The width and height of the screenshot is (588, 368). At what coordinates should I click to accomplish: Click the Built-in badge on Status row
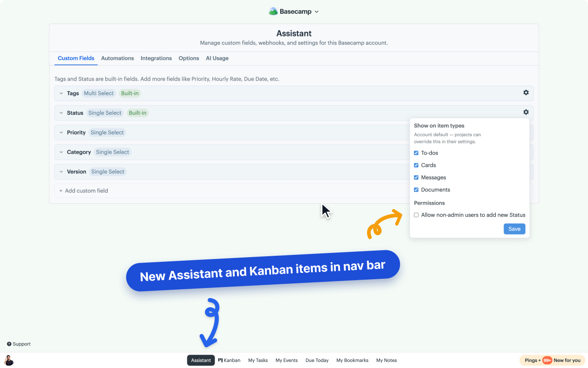[138, 113]
